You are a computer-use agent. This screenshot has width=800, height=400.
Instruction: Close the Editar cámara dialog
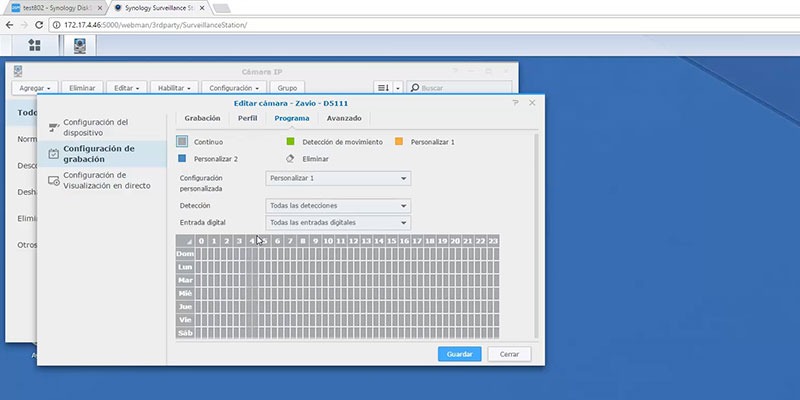pyautogui.click(x=532, y=103)
